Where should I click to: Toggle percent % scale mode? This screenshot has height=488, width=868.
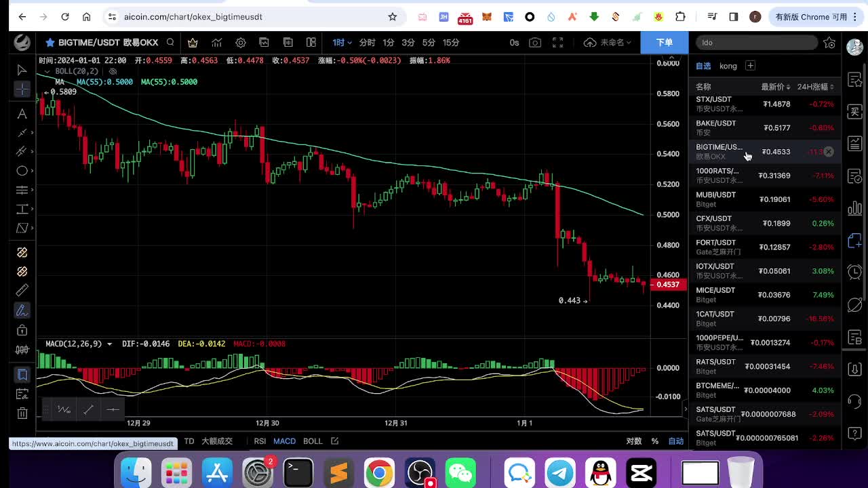[x=655, y=441]
